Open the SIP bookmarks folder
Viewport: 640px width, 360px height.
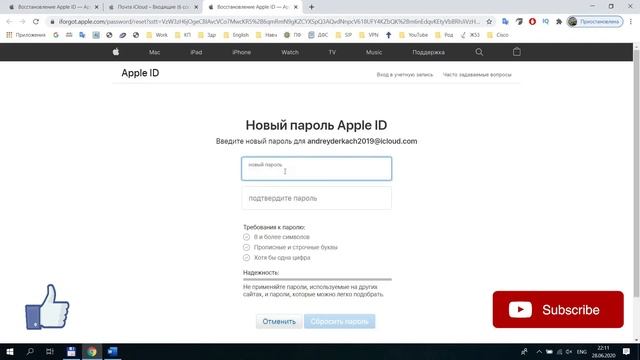pyautogui.click(x=344, y=35)
